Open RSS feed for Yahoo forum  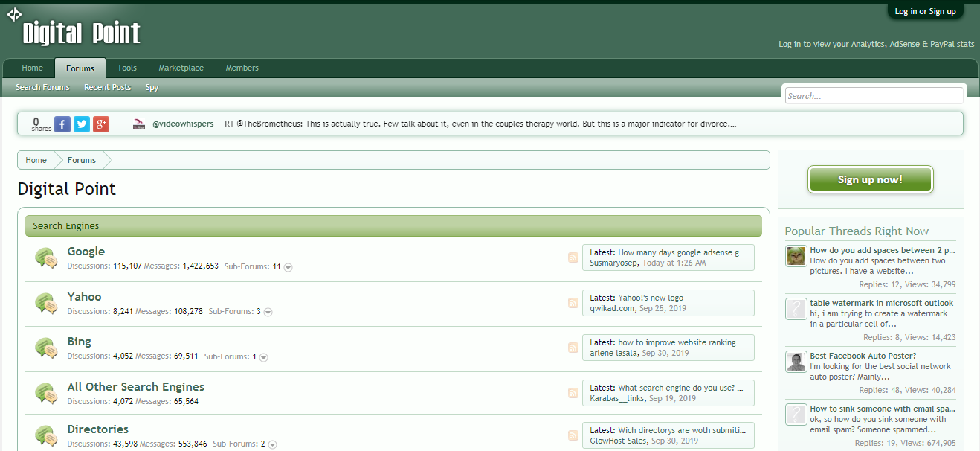coord(573,303)
